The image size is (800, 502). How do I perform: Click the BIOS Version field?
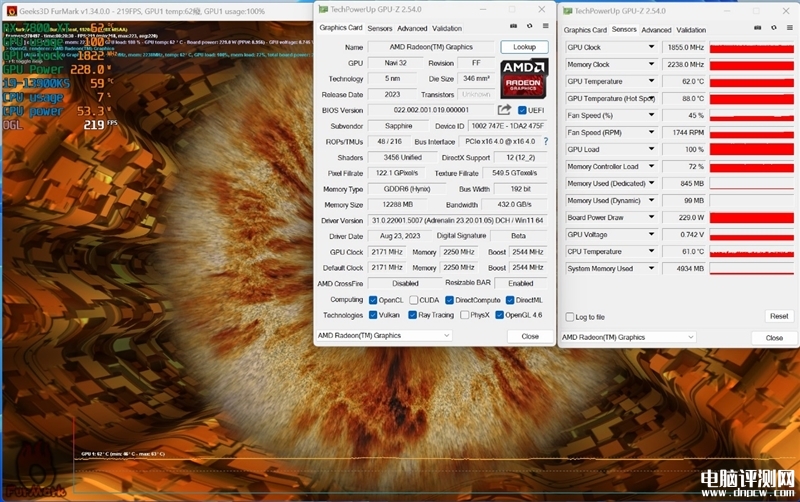(431, 110)
